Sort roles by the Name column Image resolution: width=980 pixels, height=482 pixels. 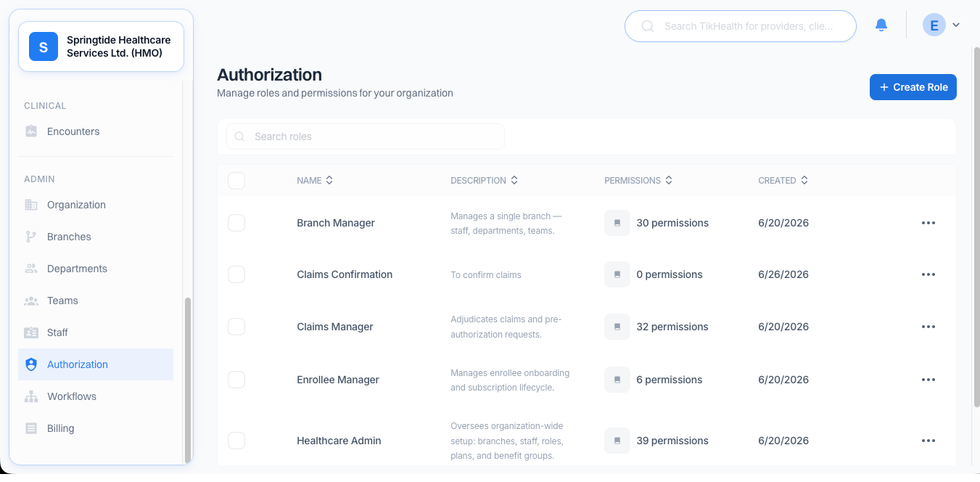[x=315, y=181]
